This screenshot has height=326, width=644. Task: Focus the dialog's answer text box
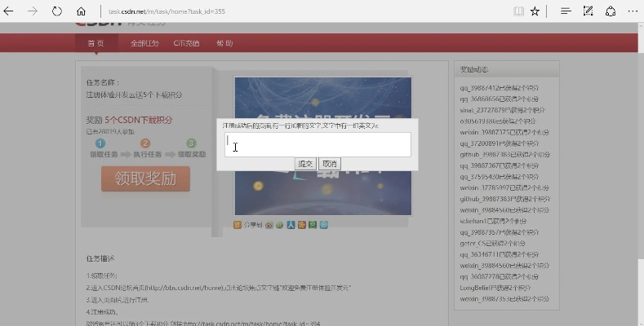click(318, 144)
